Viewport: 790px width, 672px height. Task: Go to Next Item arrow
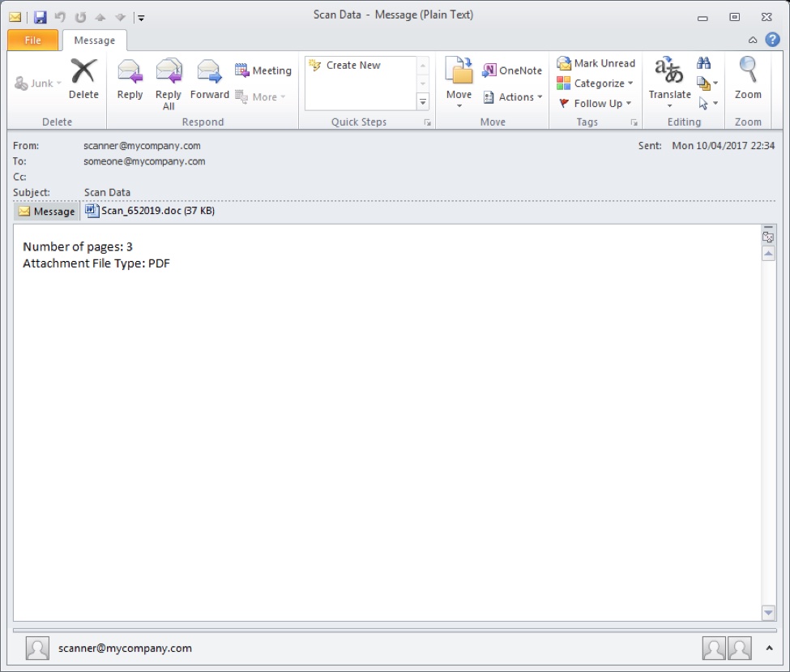pyautogui.click(x=120, y=17)
